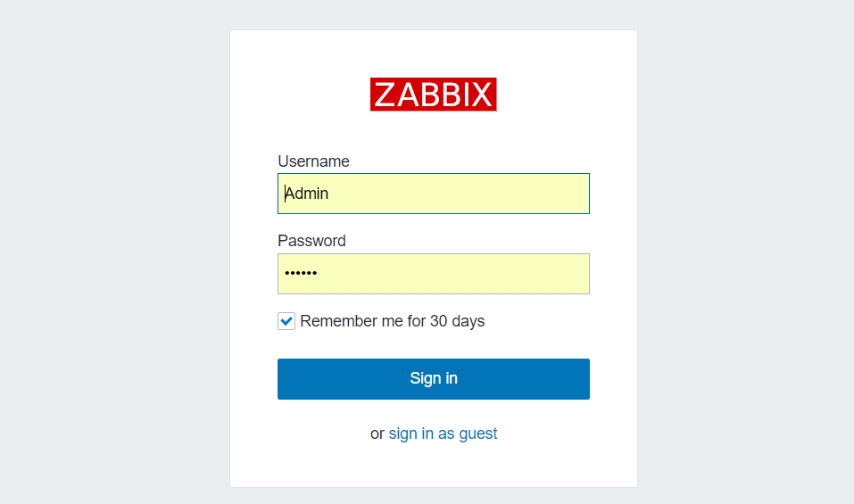Select the field containing Admin
This screenshot has height=504, width=854.
(433, 194)
